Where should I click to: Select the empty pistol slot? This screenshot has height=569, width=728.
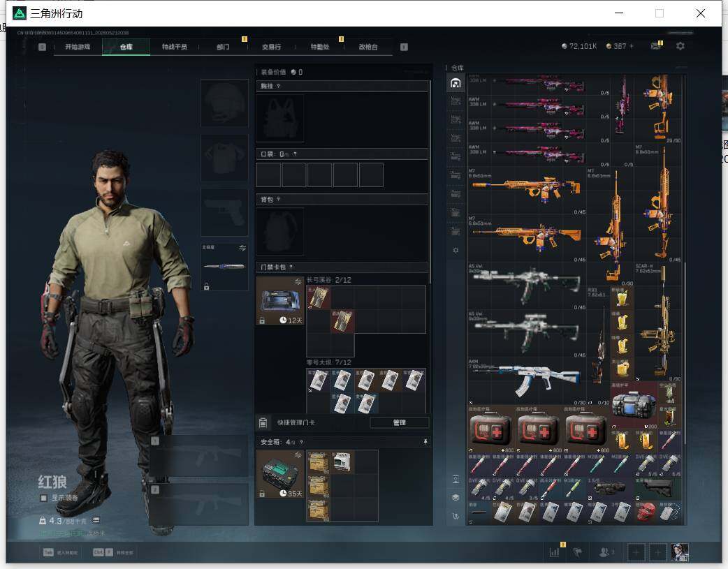(224, 212)
